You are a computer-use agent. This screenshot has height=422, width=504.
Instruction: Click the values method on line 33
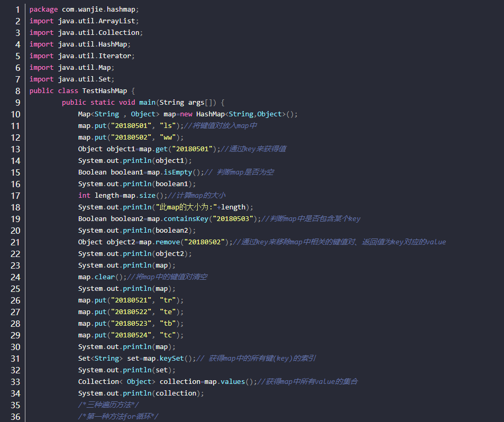233,382
